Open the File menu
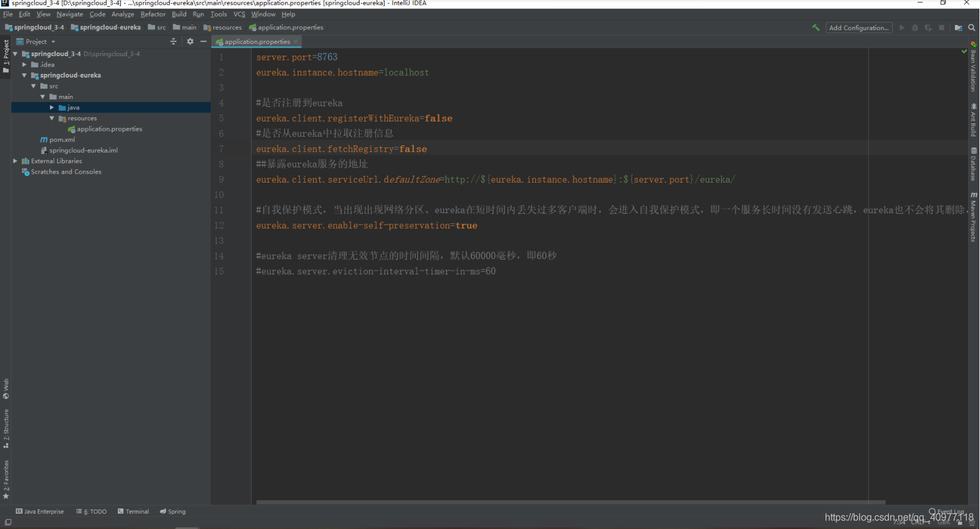 [x=8, y=14]
